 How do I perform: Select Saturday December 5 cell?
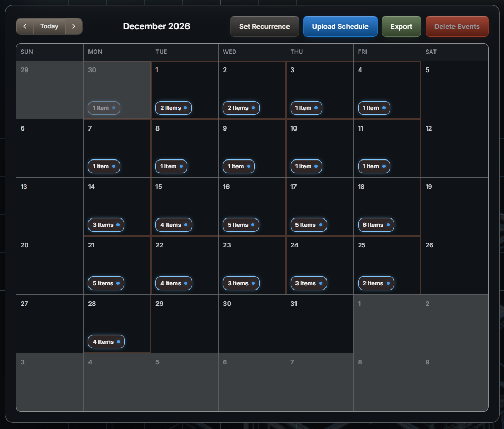[x=454, y=90]
